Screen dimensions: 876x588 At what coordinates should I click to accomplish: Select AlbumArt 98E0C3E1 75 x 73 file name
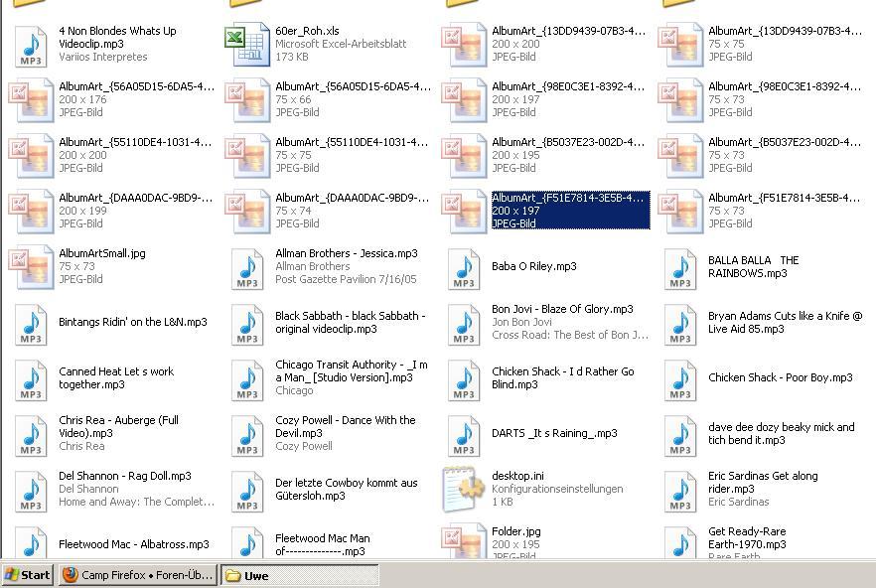pos(785,86)
